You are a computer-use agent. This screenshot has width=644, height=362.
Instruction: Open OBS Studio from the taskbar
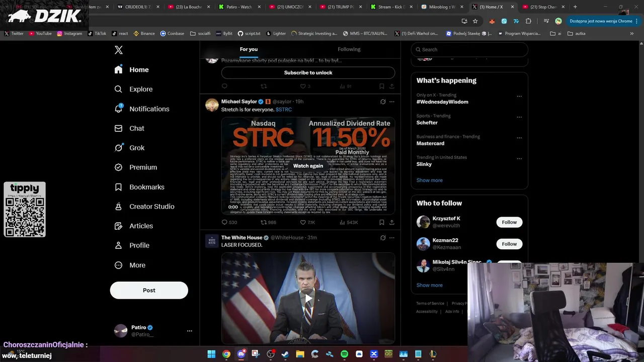[271, 354]
